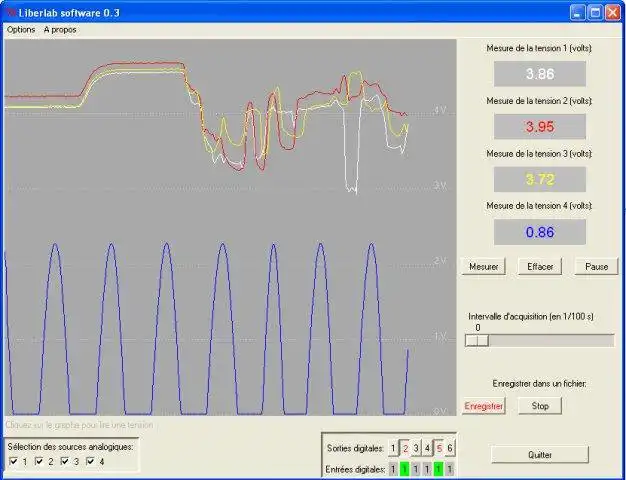This screenshot has width=626, height=480.
Task: Click the 4V axis label on graph
Action: [x=440, y=110]
